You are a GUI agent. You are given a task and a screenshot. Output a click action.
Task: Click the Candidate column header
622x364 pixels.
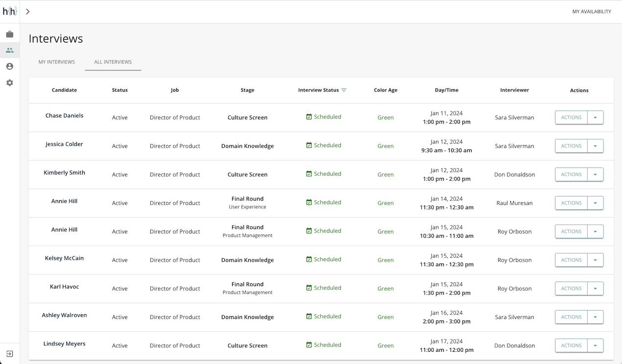(x=64, y=90)
